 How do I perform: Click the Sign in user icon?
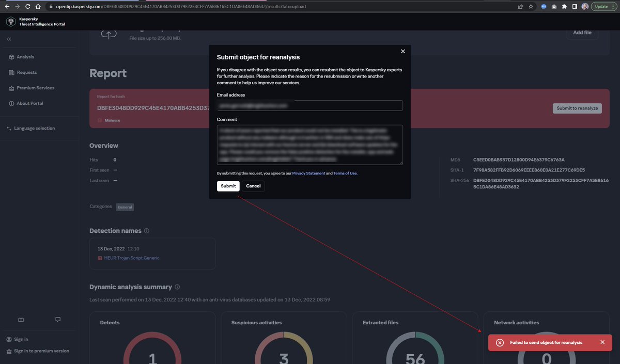coord(9,339)
